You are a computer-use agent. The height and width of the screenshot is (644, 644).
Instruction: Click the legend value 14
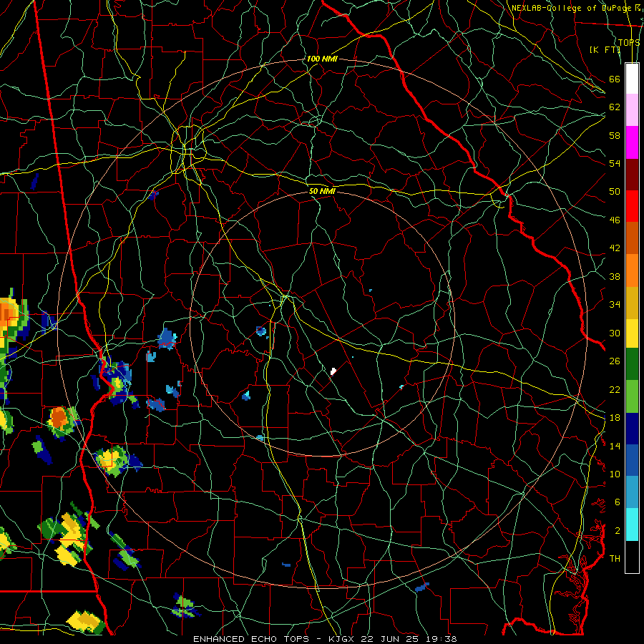click(615, 446)
